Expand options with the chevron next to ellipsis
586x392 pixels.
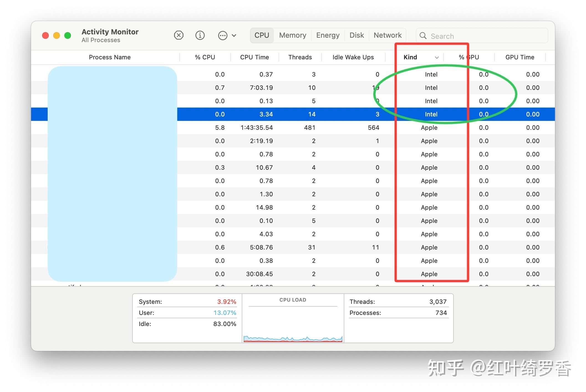tap(234, 35)
